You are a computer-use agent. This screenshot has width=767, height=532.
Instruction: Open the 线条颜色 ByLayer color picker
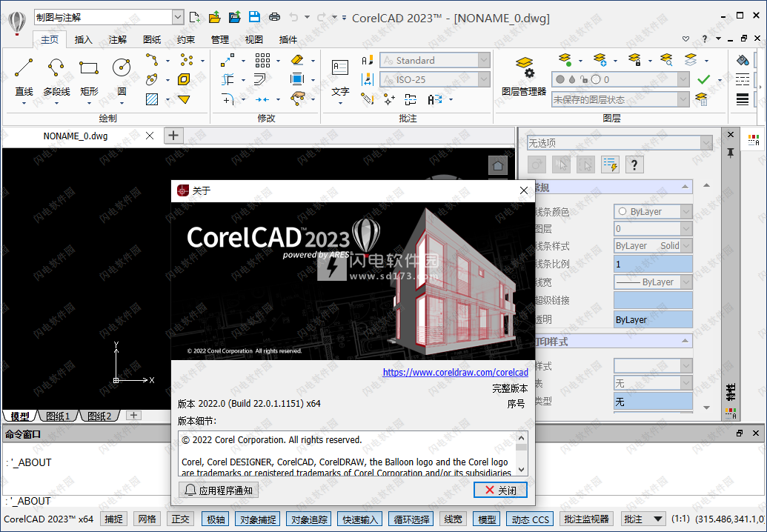pos(653,211)
